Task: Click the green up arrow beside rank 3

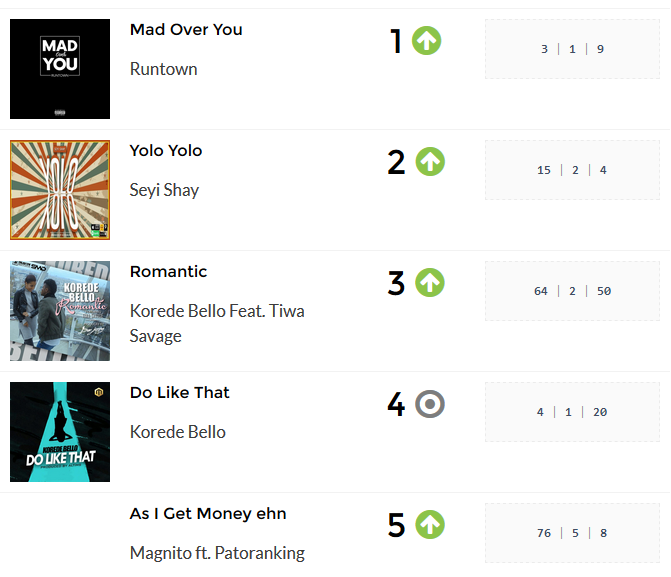Action: 430,283
